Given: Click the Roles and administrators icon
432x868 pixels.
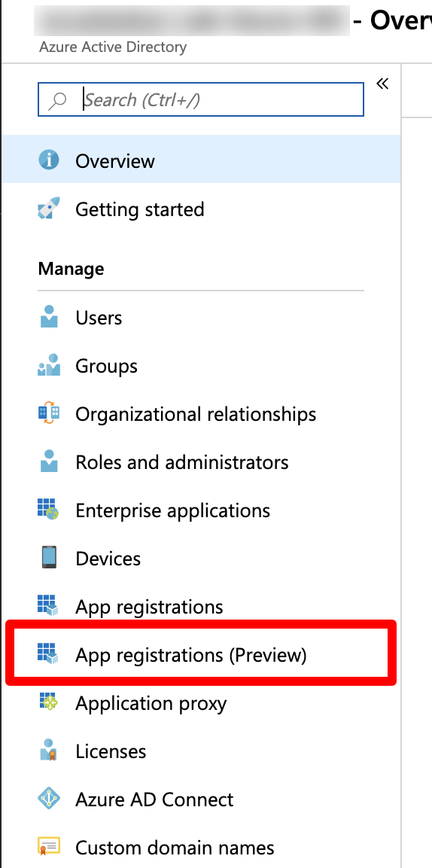Looking at the screenshot, I should [49, 461].
